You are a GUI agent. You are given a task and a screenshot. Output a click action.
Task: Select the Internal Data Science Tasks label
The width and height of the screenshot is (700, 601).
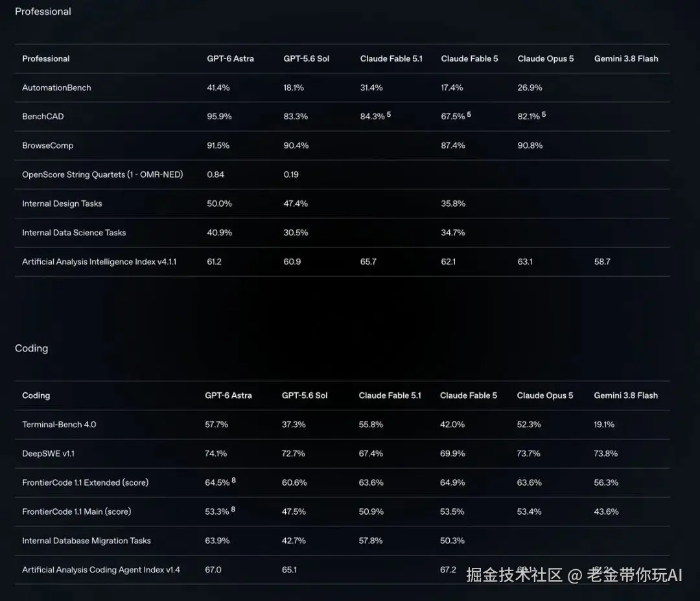[x=74, y=233]
